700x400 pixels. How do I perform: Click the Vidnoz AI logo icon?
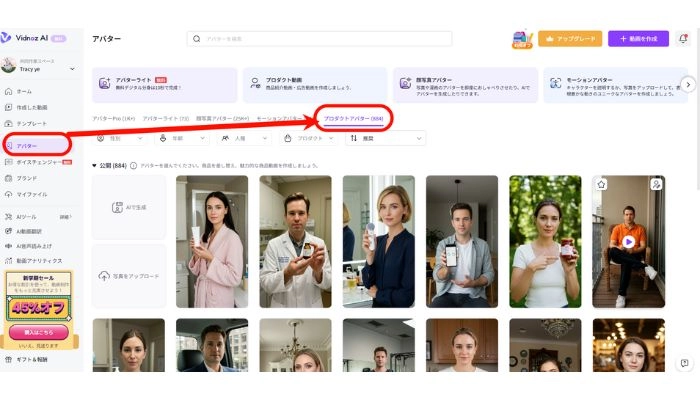pos(6,38)
